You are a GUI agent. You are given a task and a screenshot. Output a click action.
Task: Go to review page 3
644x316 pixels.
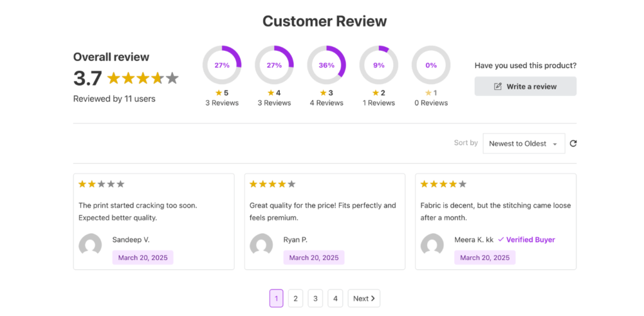click(x=316, y=298)
